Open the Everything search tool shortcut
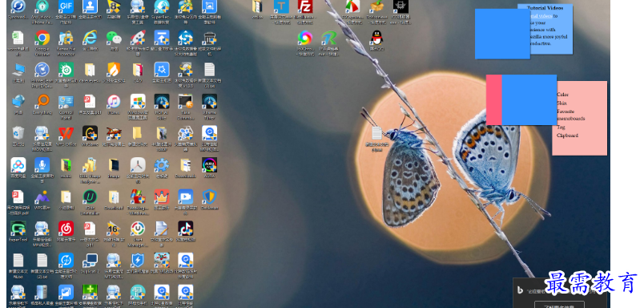 42,101
